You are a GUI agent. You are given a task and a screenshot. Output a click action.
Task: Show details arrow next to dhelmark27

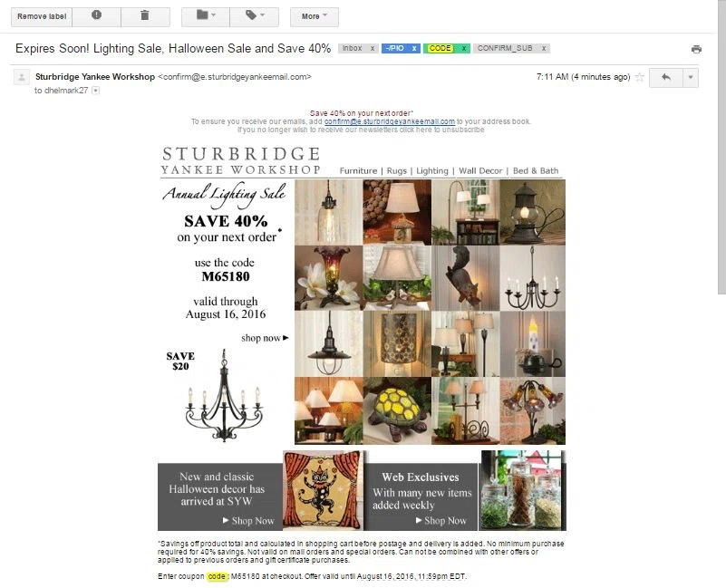click(95, 91)
